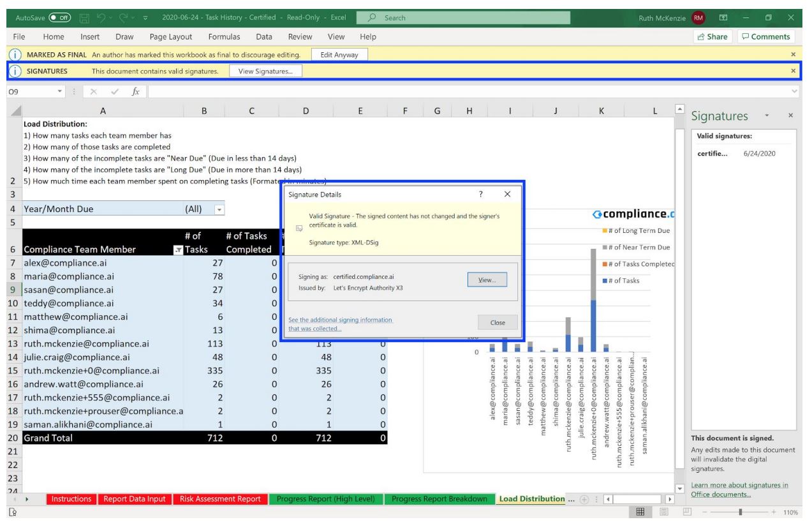The width and height of the screenshot is (812, 529).
Task: Click the Insert Function fx icon
Action: coord(136,92)
